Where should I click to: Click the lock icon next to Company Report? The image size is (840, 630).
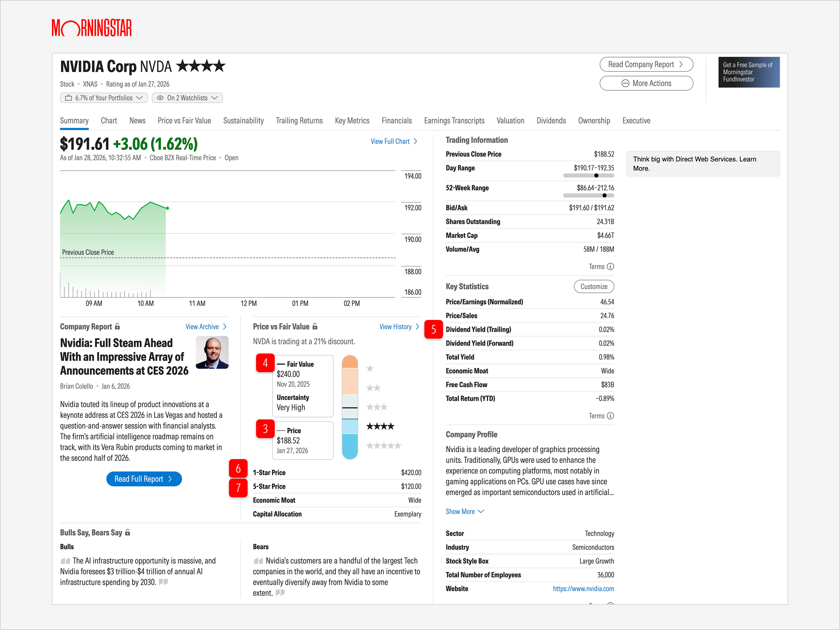coord(117,326)
